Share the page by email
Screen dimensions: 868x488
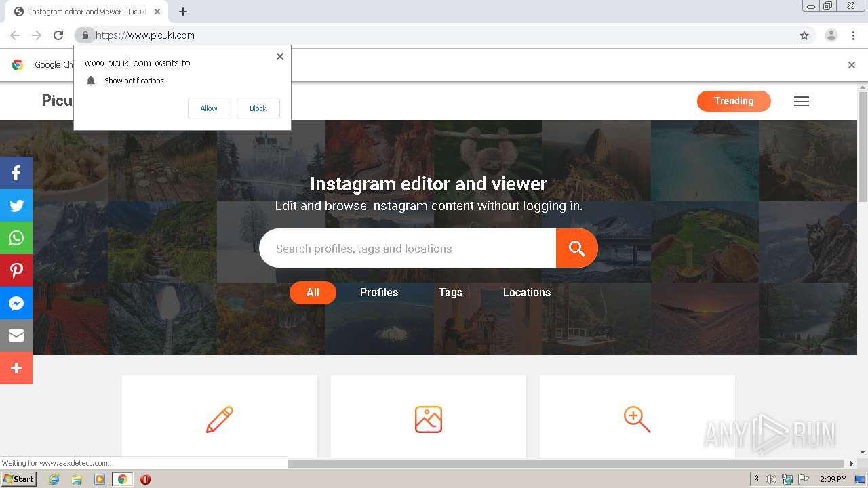tap(16, 335)
